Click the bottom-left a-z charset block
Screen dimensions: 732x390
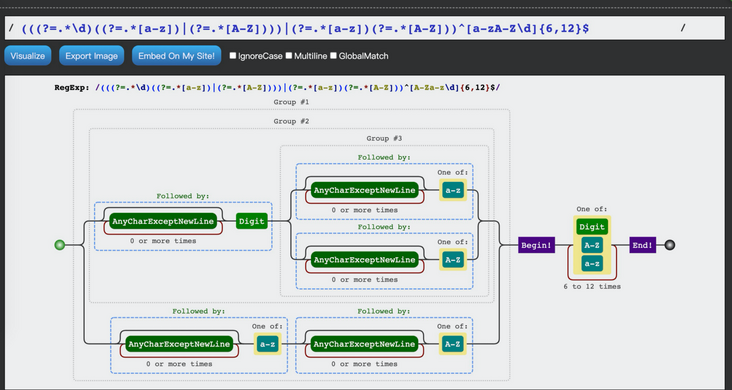click(267, 344)
